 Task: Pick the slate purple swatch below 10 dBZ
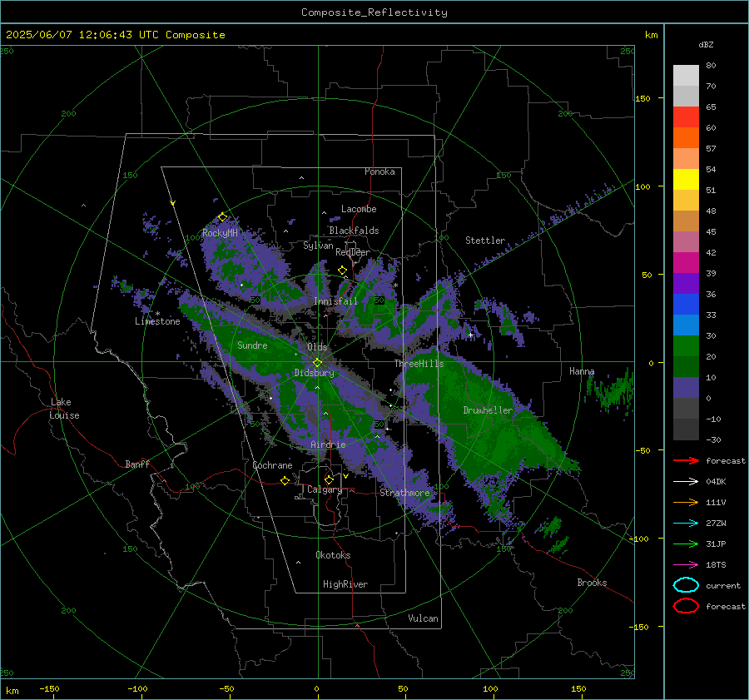pyautogui.click(x=686, y=388)
